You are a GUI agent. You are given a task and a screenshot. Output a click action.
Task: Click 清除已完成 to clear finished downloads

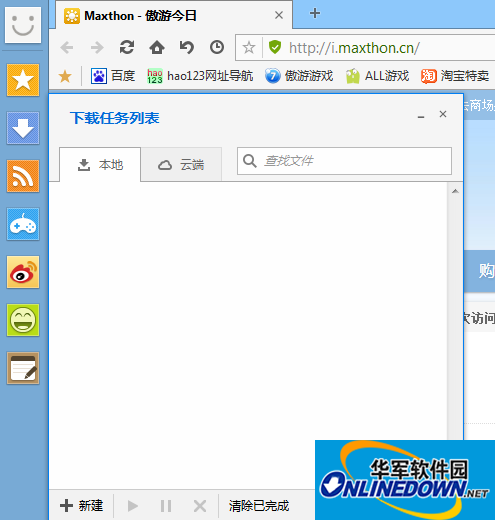click(x=259, y=506)
